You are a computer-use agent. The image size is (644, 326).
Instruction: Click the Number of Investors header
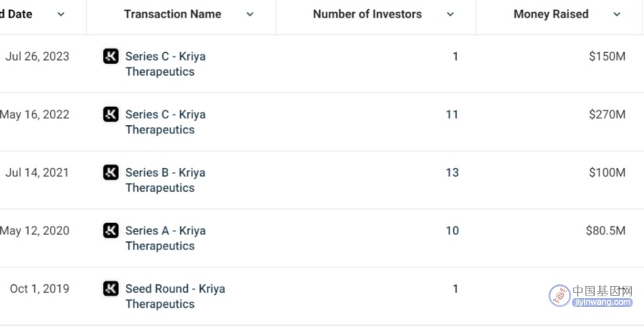pos(367,14)
